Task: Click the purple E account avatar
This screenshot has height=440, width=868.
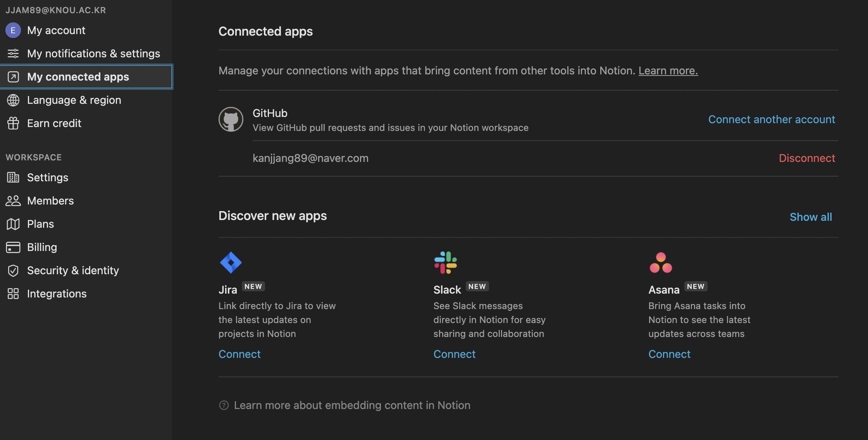Action: coord(13,30)
